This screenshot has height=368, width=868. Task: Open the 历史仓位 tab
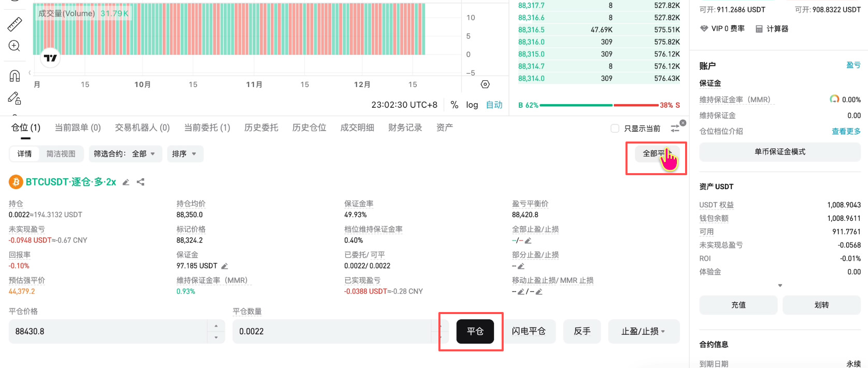309,128
